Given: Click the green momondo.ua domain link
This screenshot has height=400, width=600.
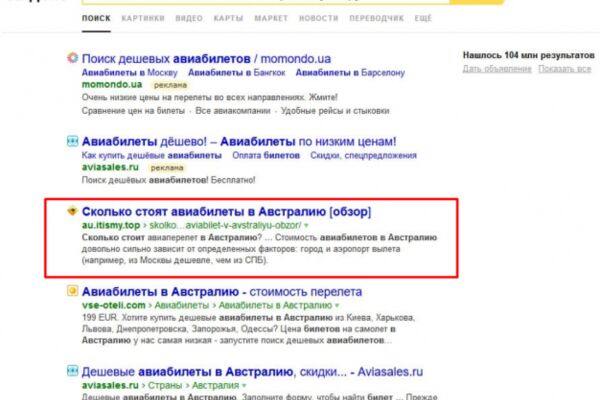Looking at the screenshot, I should [x=112, y=84].
